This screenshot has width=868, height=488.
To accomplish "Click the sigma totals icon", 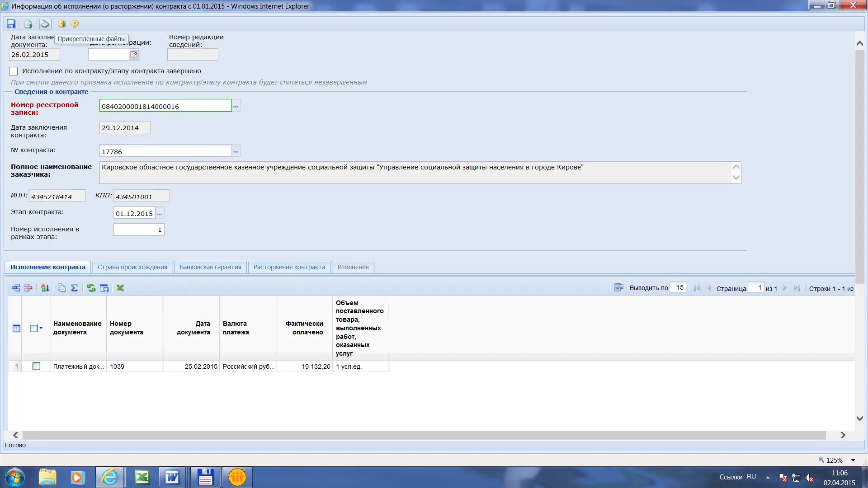I will (75, 288).
